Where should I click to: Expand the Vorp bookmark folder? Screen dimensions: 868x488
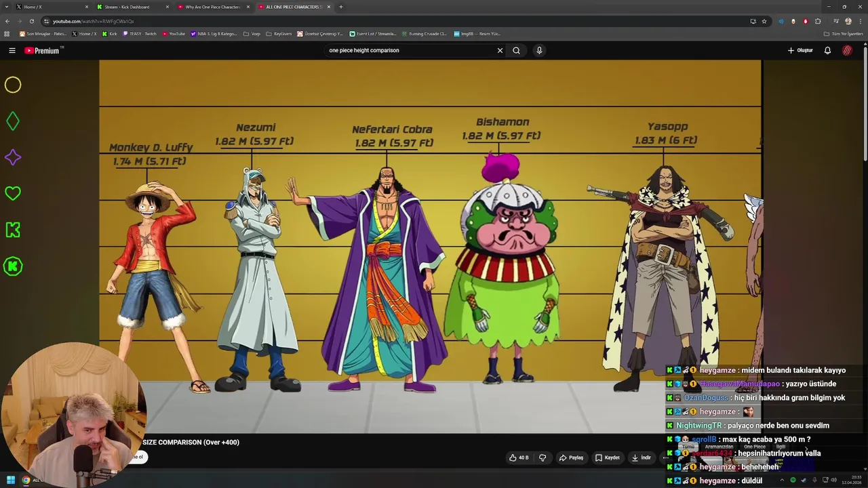[x=252, y=33]
